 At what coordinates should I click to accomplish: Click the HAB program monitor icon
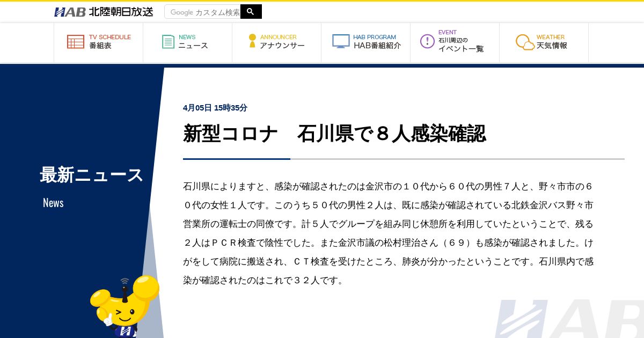click(341, 41)
